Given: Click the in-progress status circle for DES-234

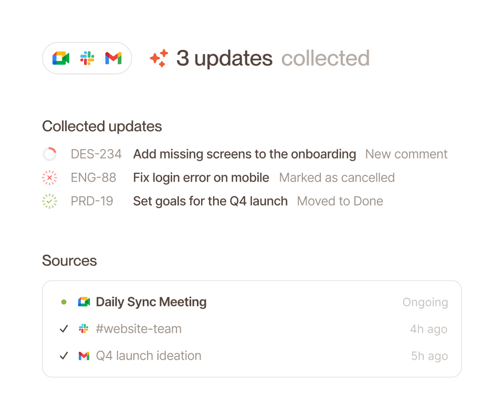Looking at the screenshot, I should point(49,154).
